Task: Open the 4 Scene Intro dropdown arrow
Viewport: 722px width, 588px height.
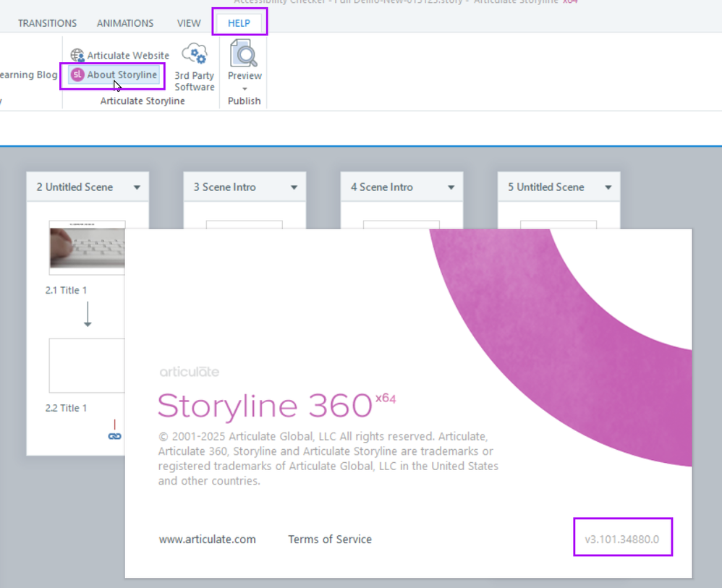Action: pos(451,187)
